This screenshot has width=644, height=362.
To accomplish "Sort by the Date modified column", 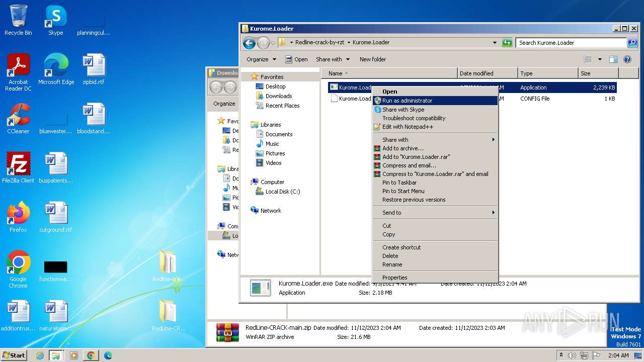I will (488, 73).
